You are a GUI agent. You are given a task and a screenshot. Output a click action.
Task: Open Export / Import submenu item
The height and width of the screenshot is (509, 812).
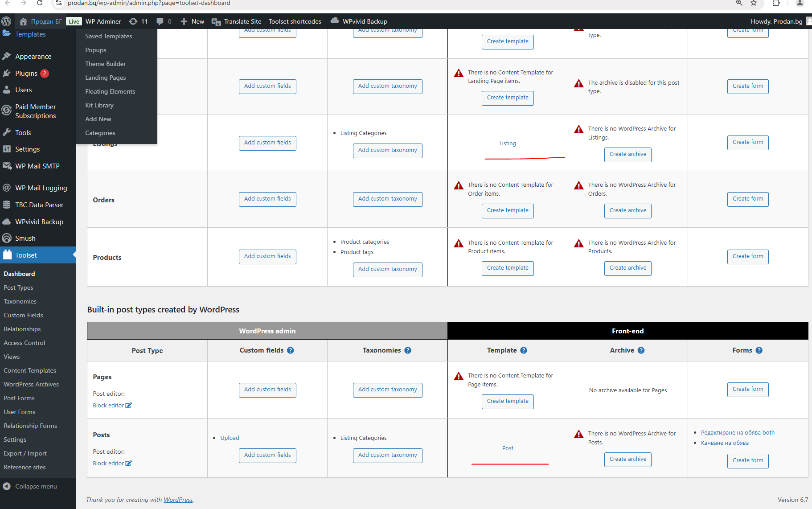(25, 453)
